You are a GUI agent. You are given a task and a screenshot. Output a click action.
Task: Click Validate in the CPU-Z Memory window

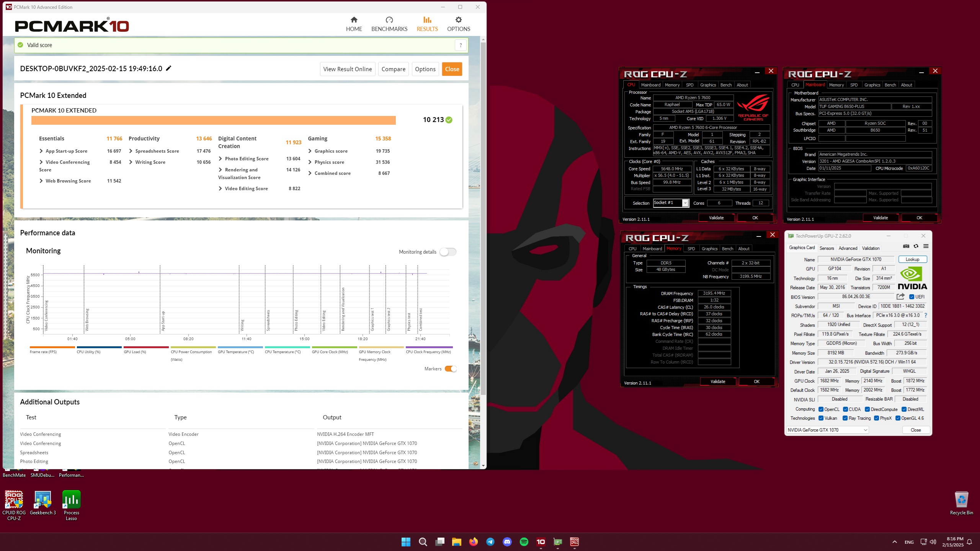[x=717, y=381]
